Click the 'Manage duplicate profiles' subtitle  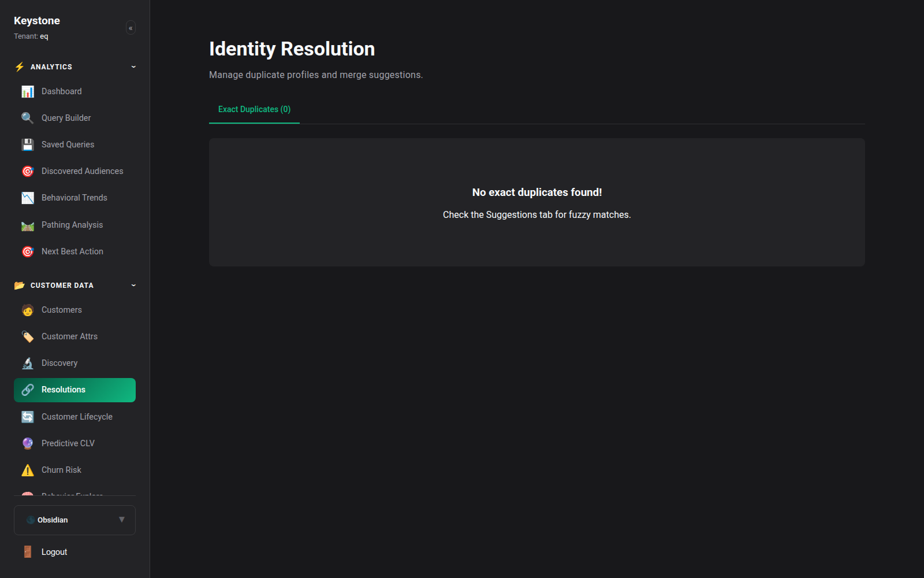[x=316, y=75]
